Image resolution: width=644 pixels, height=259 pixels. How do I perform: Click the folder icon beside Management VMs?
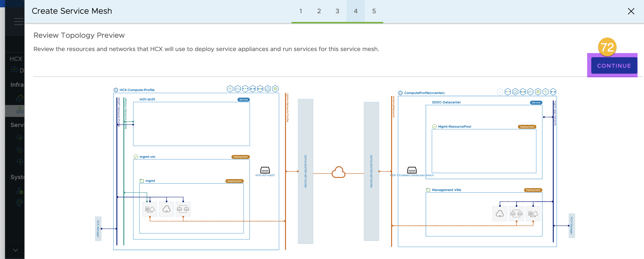(428, 190)
